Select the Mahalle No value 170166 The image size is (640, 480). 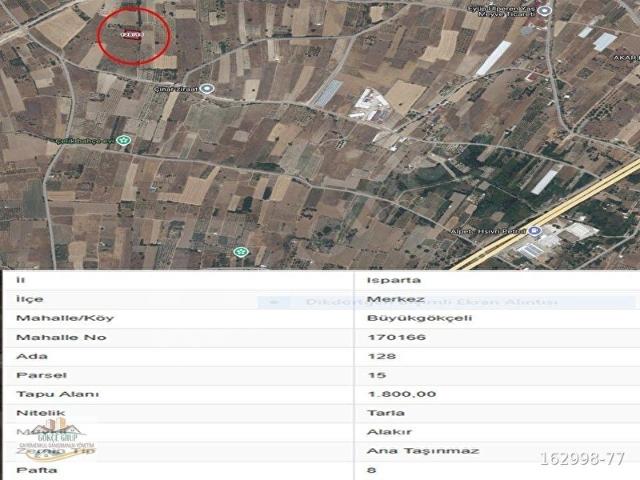coord(397,337)
